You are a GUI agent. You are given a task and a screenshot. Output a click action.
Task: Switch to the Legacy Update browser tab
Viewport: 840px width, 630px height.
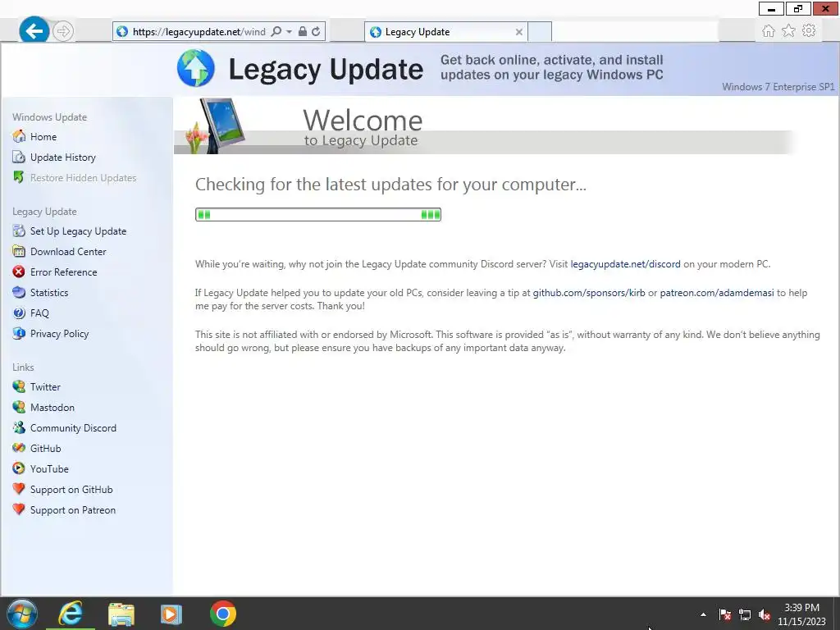445,32
